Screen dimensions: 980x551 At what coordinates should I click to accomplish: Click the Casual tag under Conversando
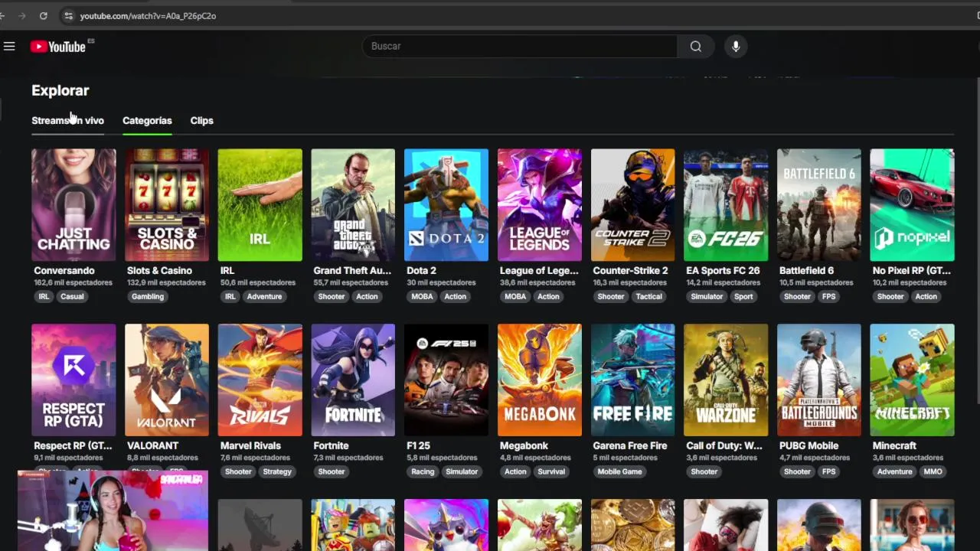pyautogui.click(x=72, y=297)
